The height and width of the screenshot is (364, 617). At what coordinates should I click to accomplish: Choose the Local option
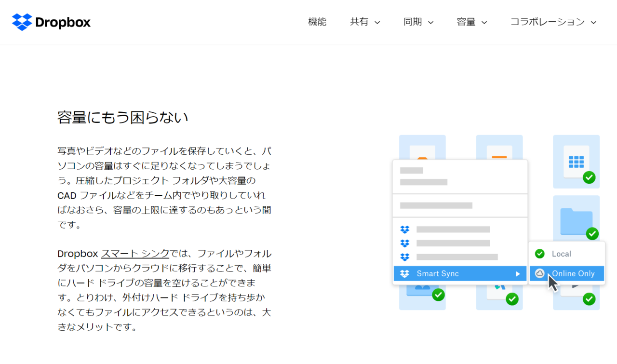(x=566, y=254)
